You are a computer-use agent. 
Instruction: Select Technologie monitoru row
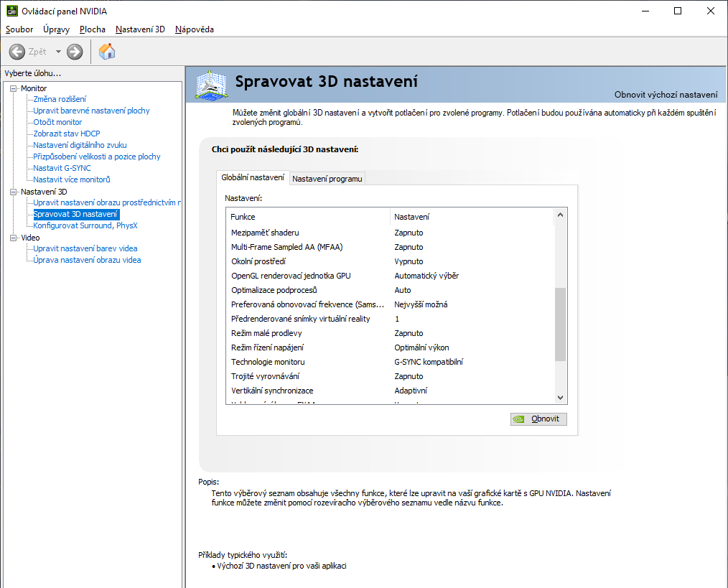pos(390,363)
